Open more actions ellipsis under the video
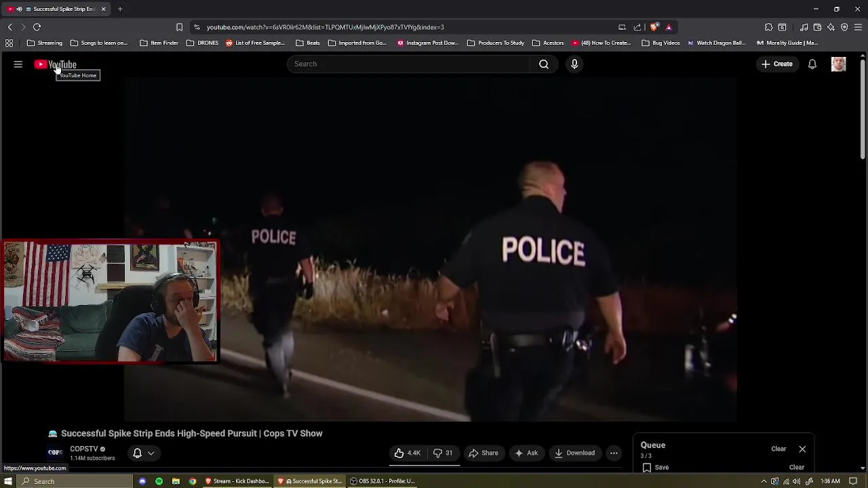Viewport: 868px width, 488px height. click(614, 453)
